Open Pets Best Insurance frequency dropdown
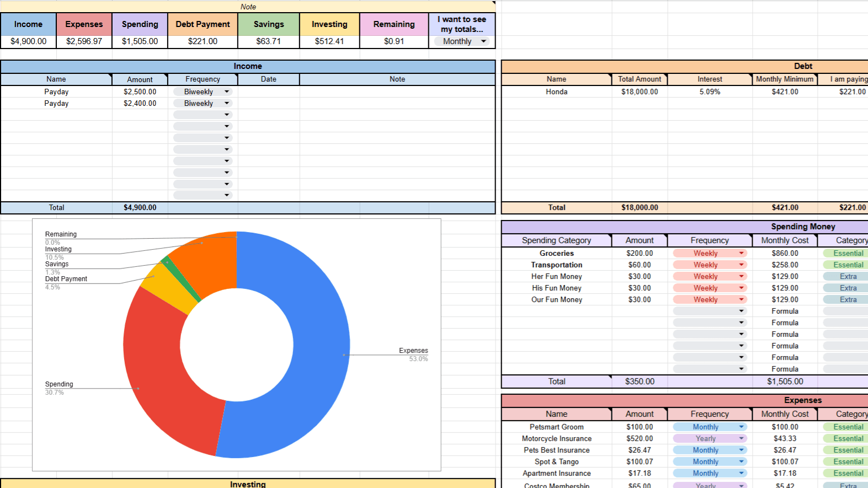868x488 pixels. click(710, 451)
